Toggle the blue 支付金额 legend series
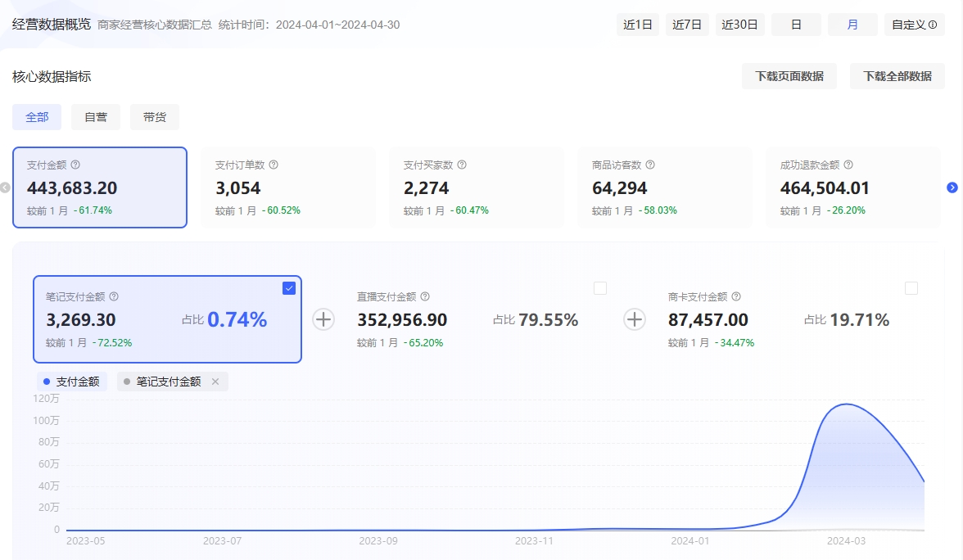 pos(71,382)
